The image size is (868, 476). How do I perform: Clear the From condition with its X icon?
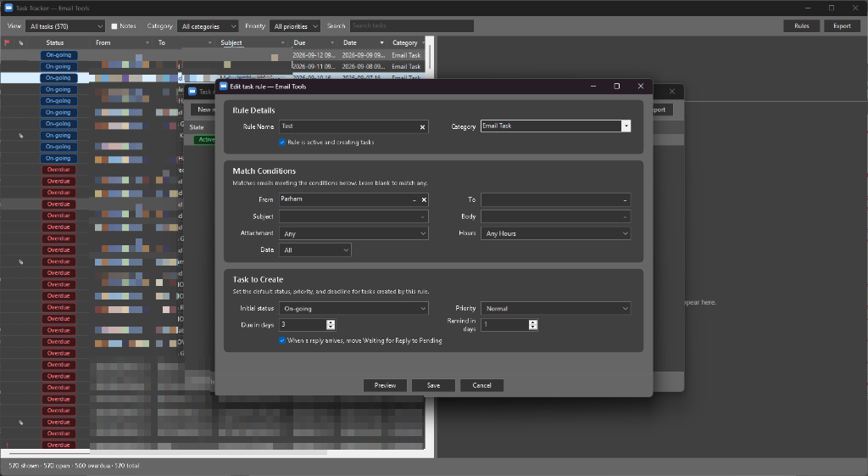[424, 200]
